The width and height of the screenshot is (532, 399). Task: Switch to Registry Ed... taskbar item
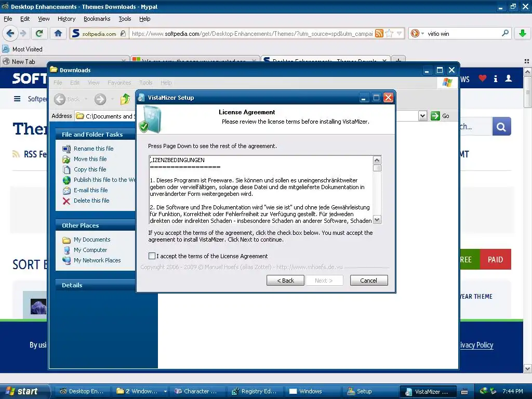(255, 391)
